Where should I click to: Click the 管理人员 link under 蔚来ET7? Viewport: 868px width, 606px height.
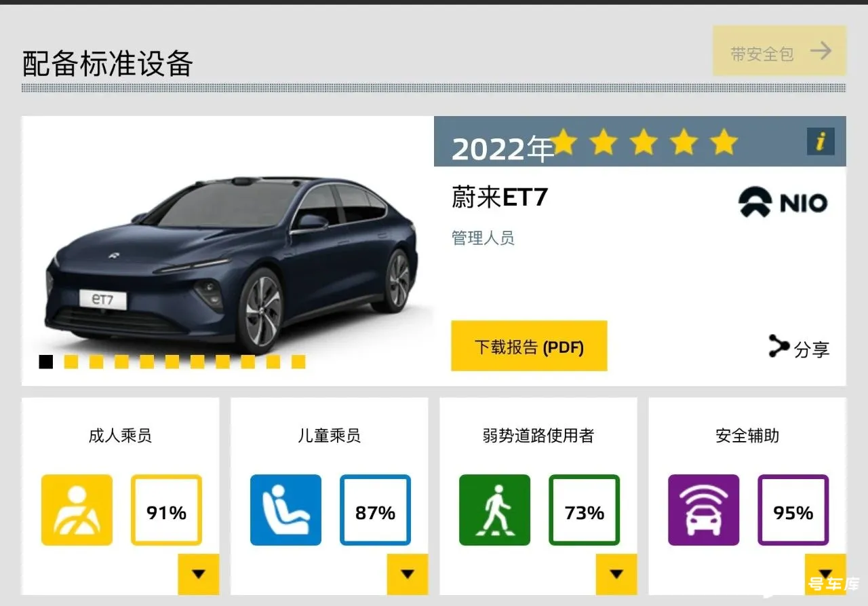pos(483,238)
